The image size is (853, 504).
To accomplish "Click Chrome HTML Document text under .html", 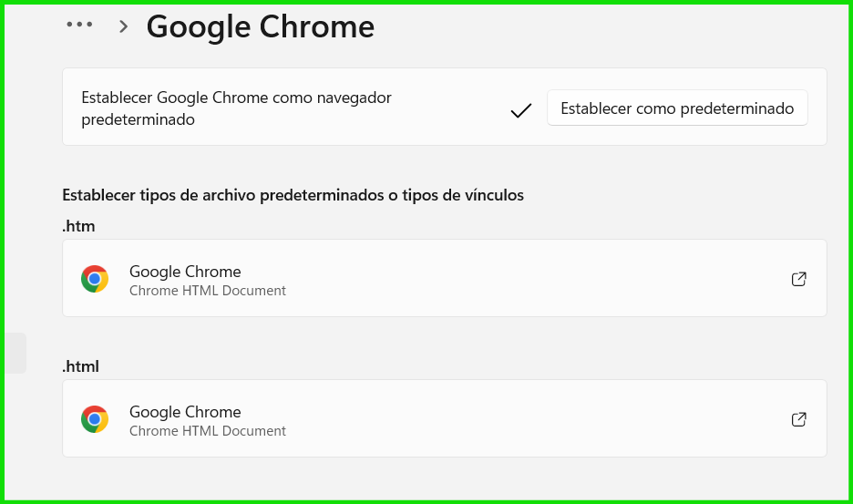I will tap(208, 431).
